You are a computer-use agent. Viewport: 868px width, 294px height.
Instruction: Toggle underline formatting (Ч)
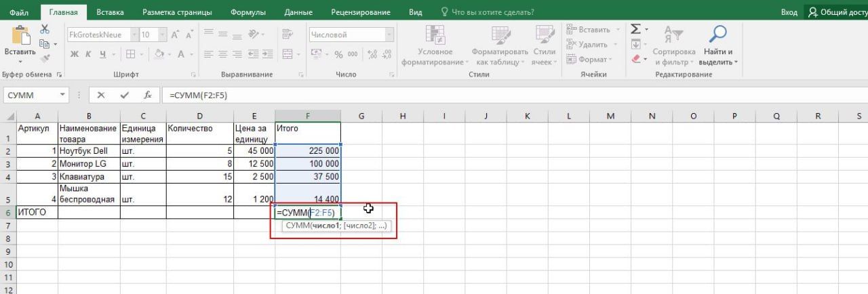pos(104,54)
